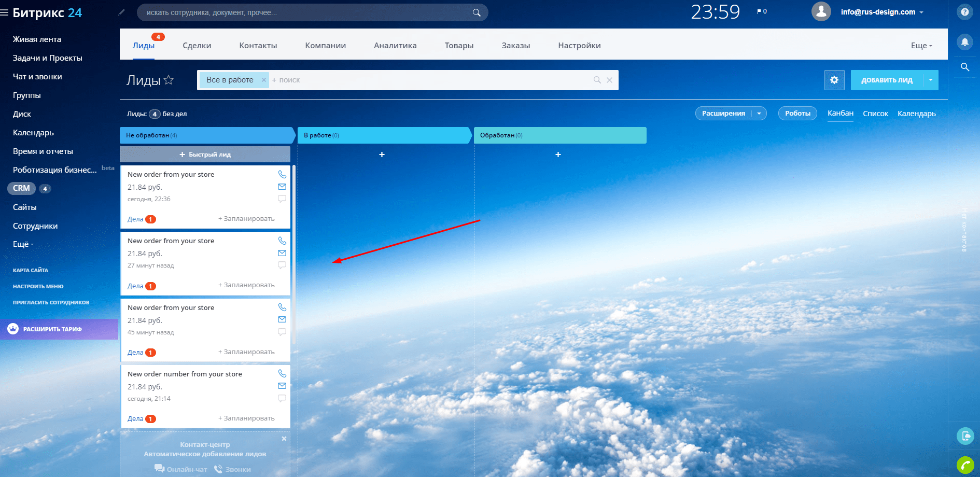Image resolution: width=980 pixels, height=477 pixels.
Task: Switch to the Список view
Action: tap(875, 114)
